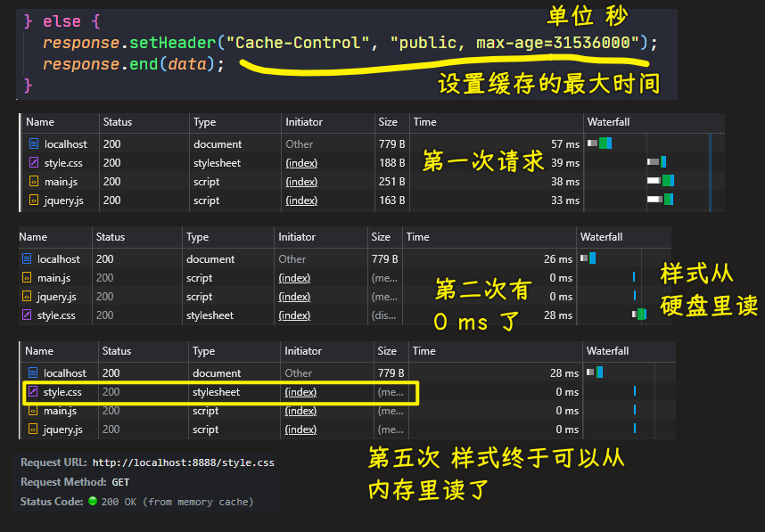Select style.css name in the first-request table
765x532 pixels.
coord(63,163)
